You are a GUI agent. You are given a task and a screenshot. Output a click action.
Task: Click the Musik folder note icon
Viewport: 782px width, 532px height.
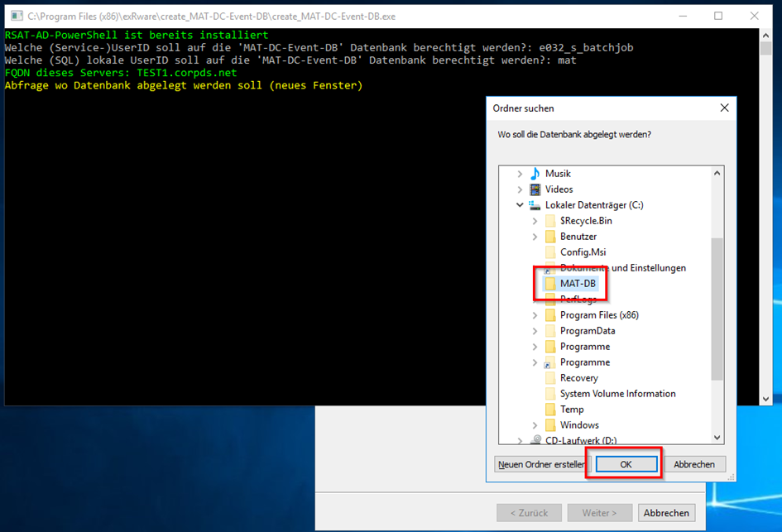tap(535, 174)
